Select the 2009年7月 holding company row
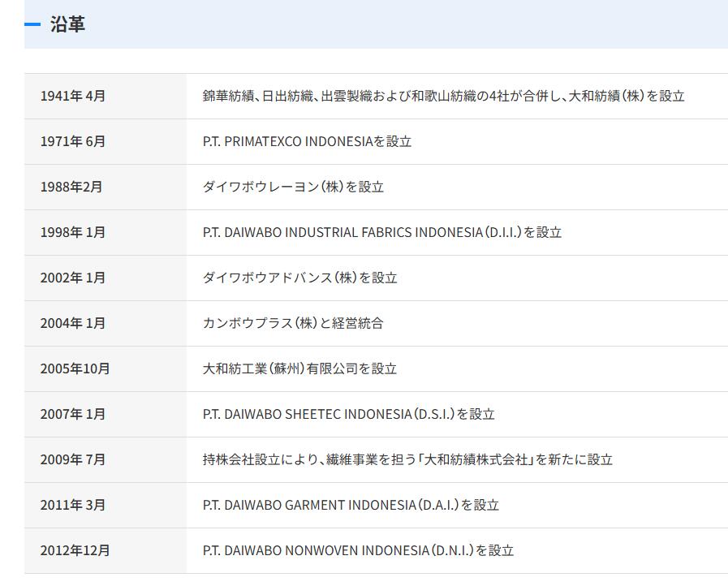Screen dimensions: 728x586 [72, 459]
